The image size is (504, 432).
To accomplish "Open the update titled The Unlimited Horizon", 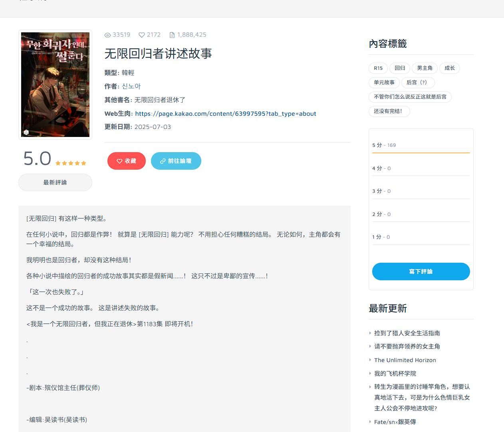I will click(x=405, y=360).
